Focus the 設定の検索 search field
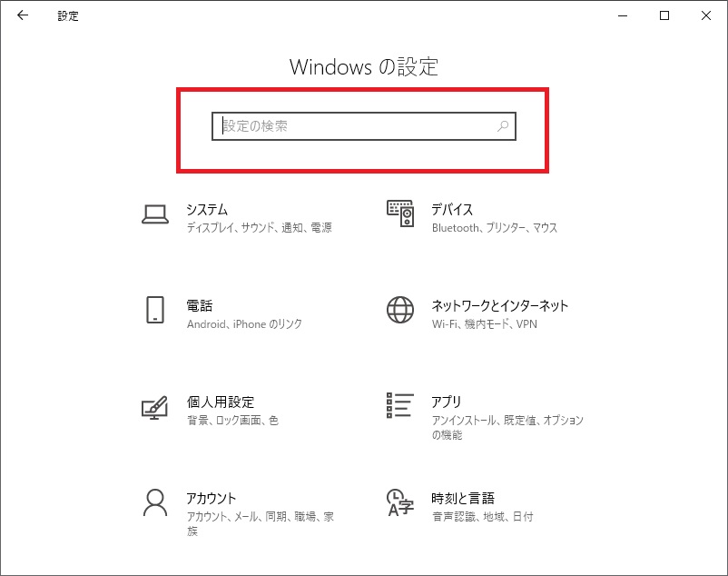 364,126
